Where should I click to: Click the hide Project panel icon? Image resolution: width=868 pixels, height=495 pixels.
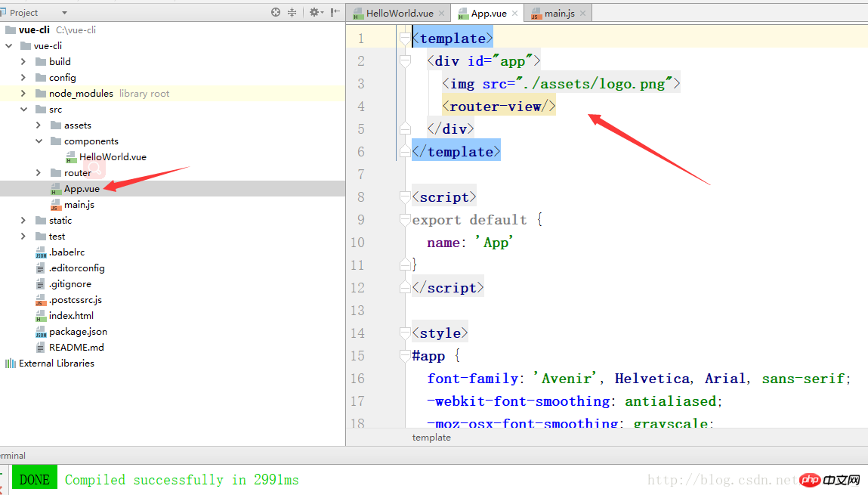pos(335,12)
